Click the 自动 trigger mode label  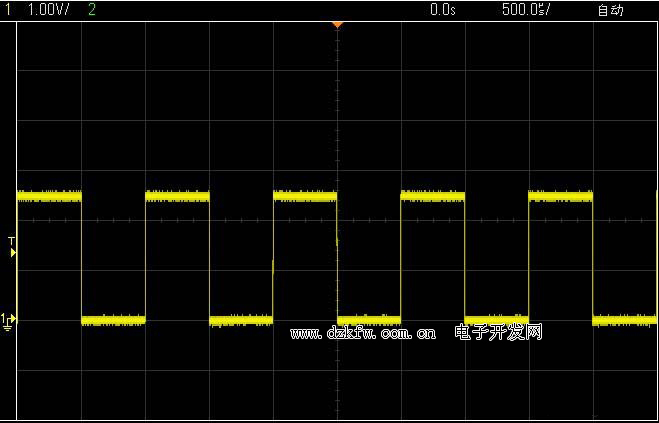610,10
